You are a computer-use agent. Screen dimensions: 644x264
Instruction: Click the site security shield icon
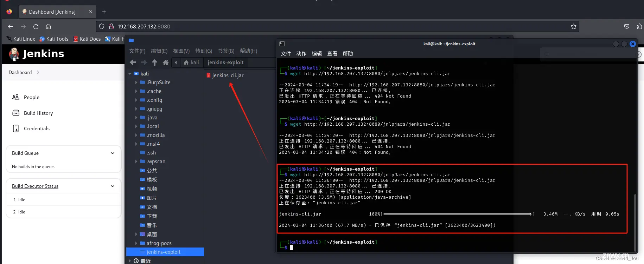pyautogui.click(x=102, y=26)
